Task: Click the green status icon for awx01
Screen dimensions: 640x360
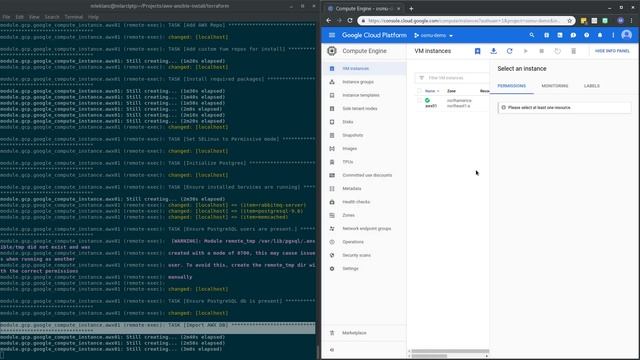Action: 427,100
